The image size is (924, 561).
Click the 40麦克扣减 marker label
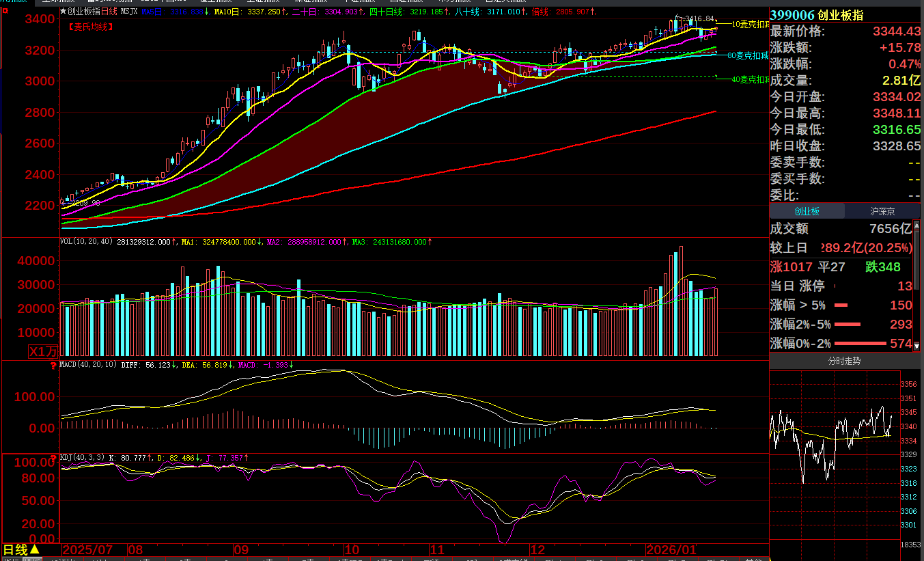pos(750,80)
